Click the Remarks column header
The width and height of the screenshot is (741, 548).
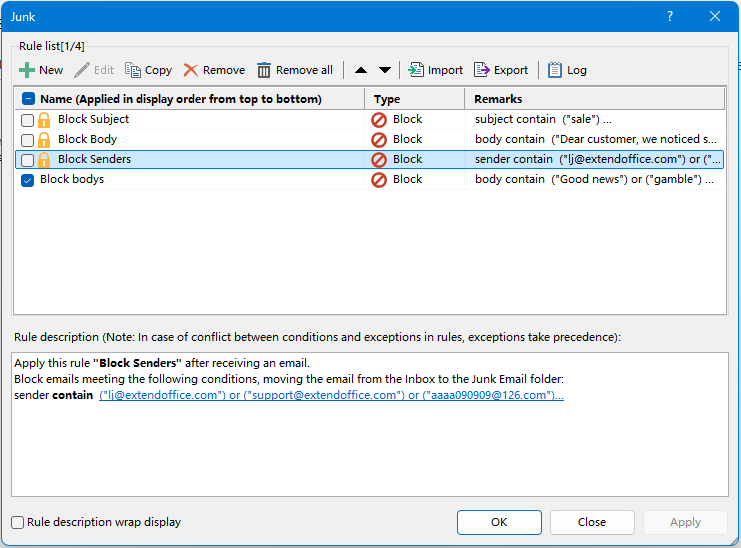(594, 99)
